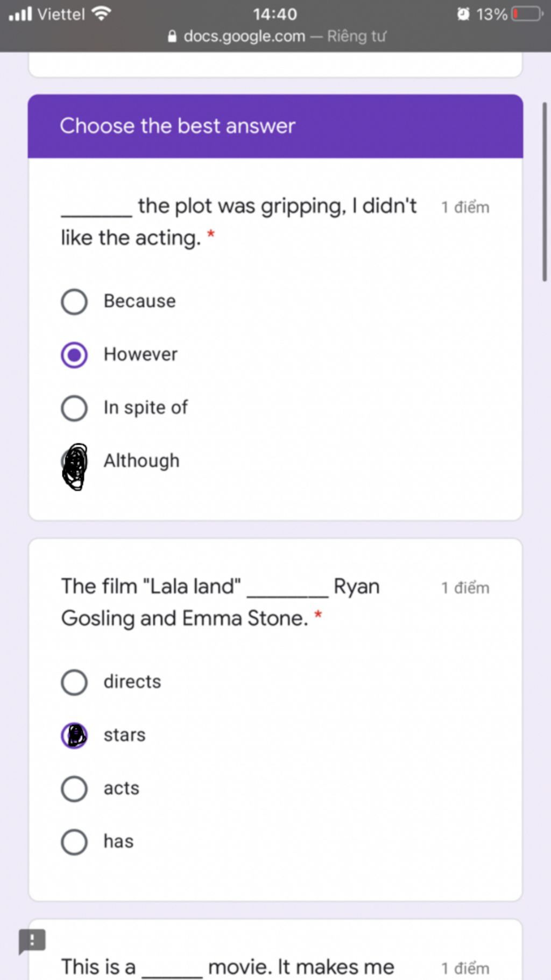Select the 'Because' radio option
This screenshot has width=551, height=980.
[74, 302]
